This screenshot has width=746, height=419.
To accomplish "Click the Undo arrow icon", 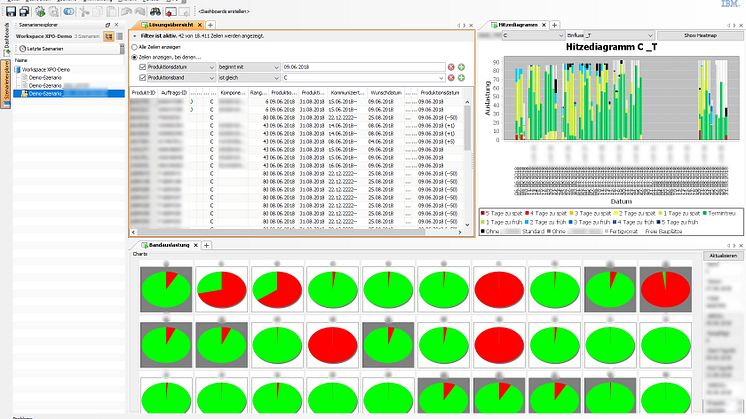I will (127, 11).
